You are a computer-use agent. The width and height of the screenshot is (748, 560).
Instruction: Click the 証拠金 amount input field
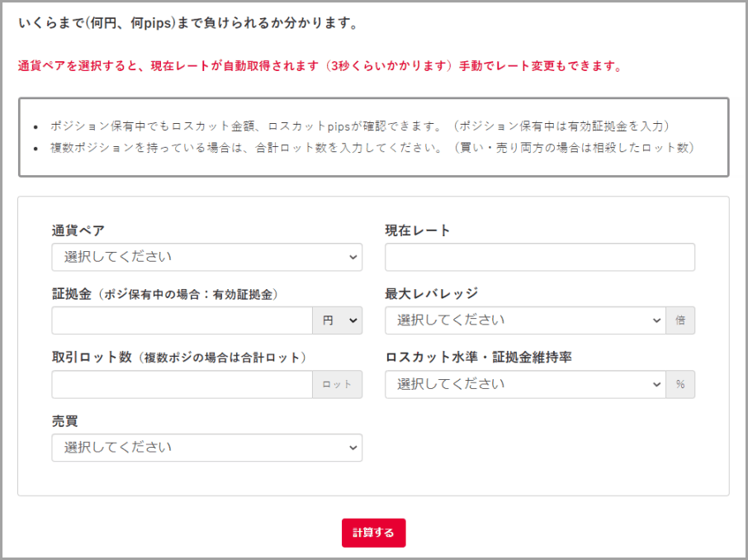pyautogui.click(x=182, y=320)
